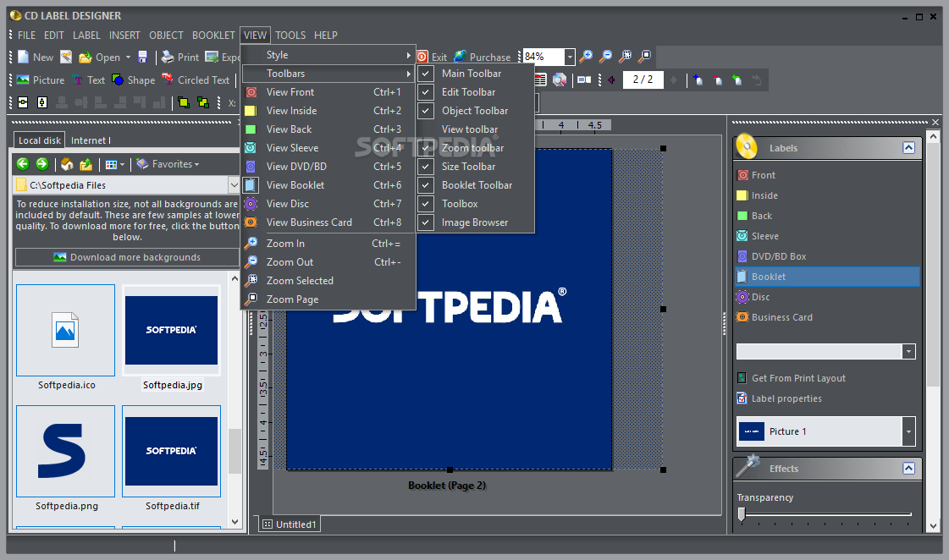This screenshot has width=949, height=560.
Task: Toggle the Size Toolbar checkbox
Action: [x=426, y=167]
